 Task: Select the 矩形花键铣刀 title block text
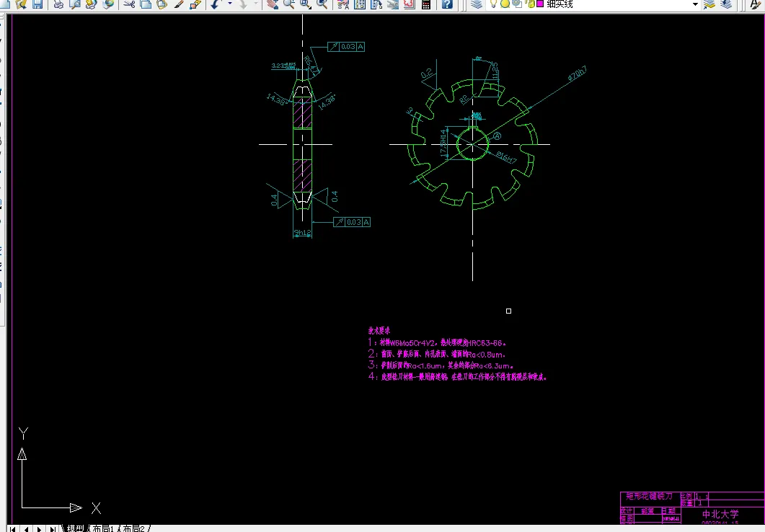650,497
